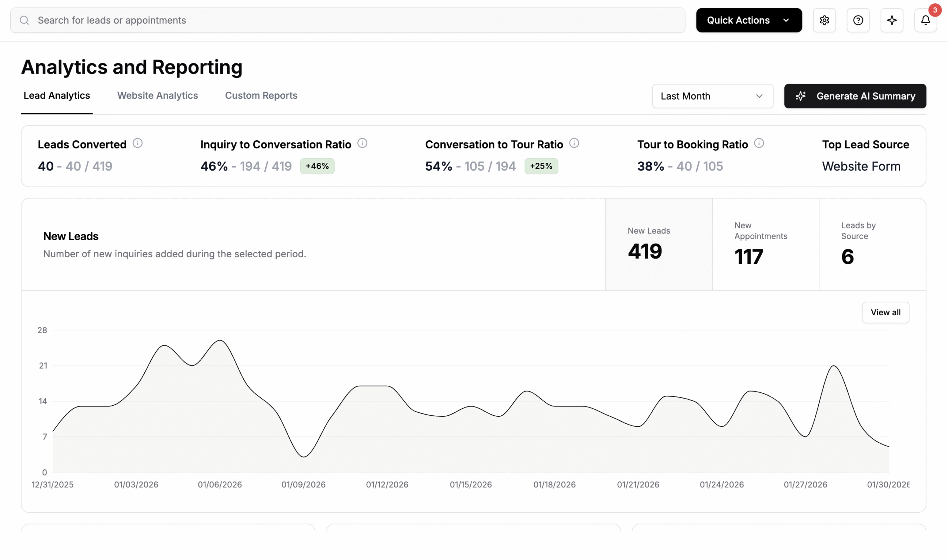Click the Conversation to Tour Ratio info icon
Viewport: 948px width, 560px height.
click(x=574, y=143)
